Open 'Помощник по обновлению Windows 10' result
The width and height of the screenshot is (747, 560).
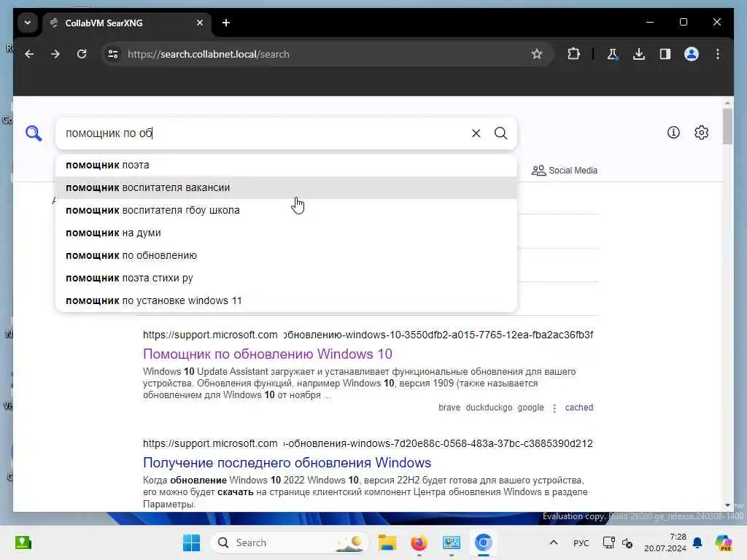click(268, 354)
